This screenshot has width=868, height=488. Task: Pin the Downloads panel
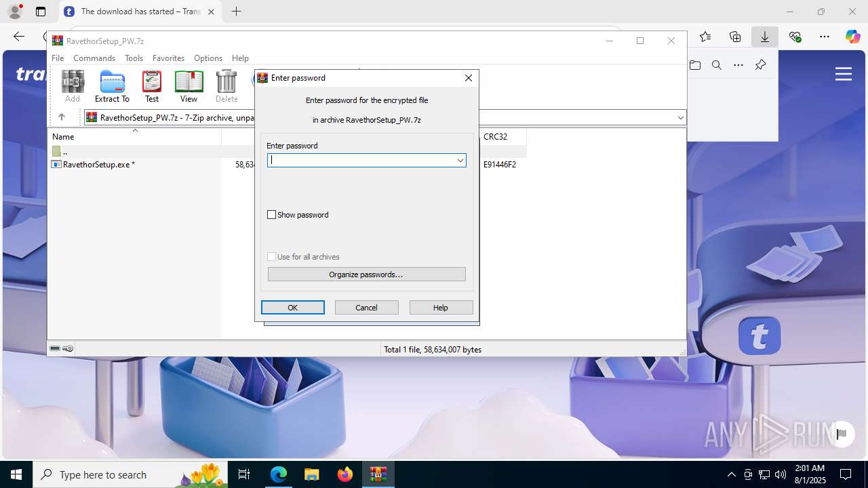coord(760,65)
